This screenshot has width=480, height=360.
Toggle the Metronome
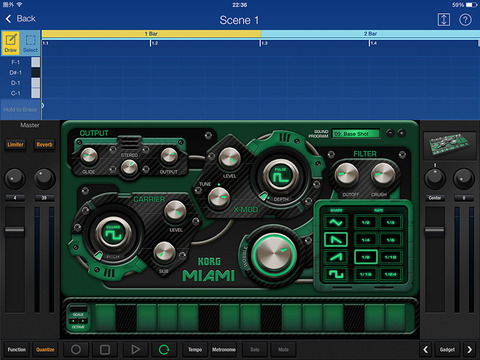(224, 349)
